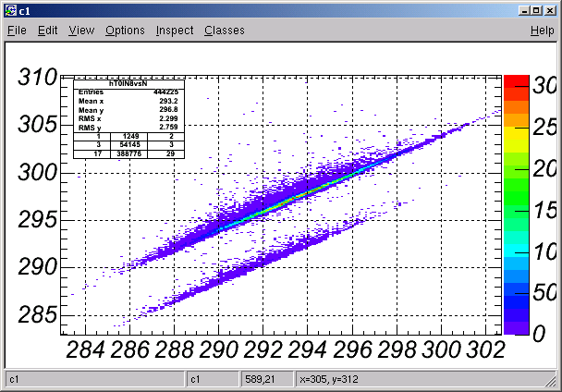This screenshot has height=392, width=562.
Task: Click the Mean x value 293.2
Action: (168, 101)
